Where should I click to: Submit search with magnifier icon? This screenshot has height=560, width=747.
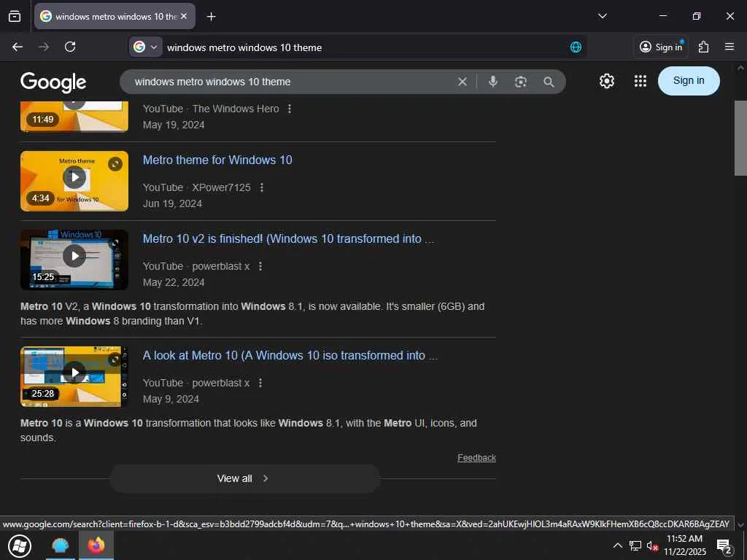(x=549, y=82)
